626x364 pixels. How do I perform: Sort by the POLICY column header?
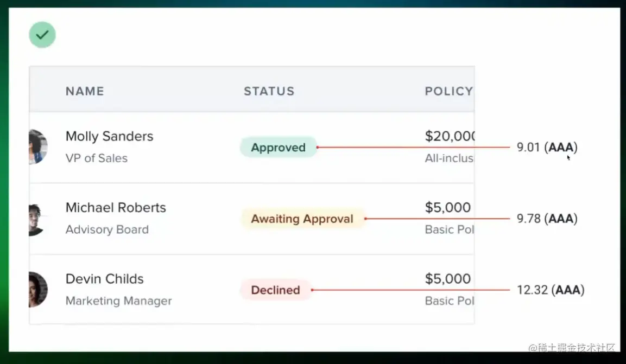click(x=449, y=91)
